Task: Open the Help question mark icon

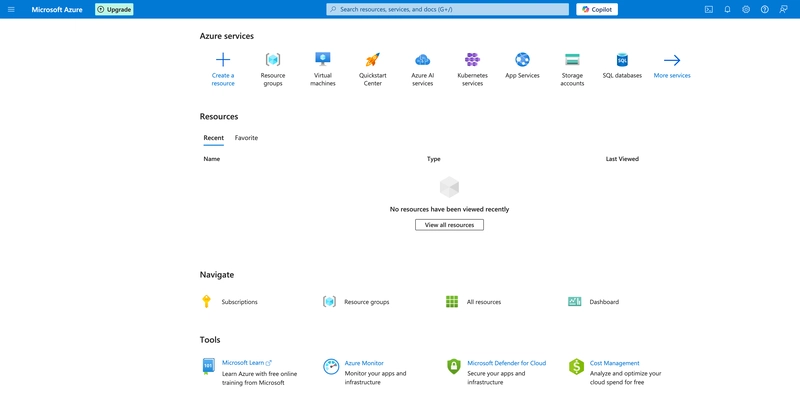Action: coord(764,9)
